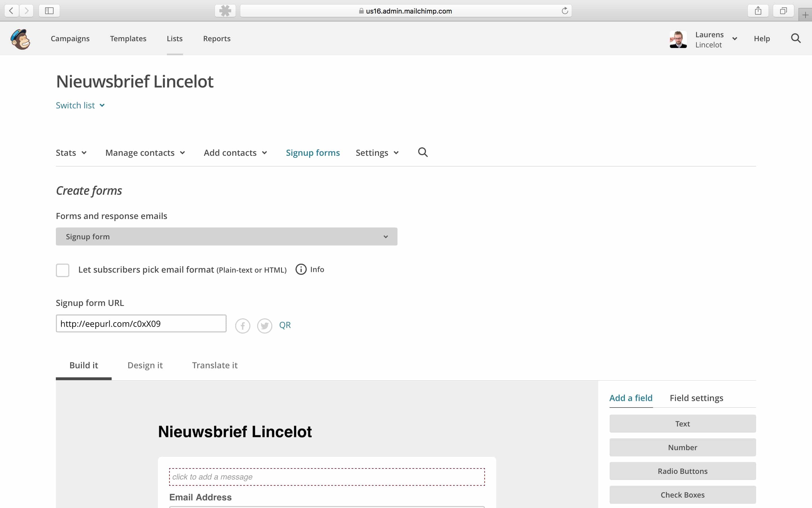Open the Laurens Lincelot account dropdown
The height and width of the screenshot is (508, 812).
tap(716, 39)
